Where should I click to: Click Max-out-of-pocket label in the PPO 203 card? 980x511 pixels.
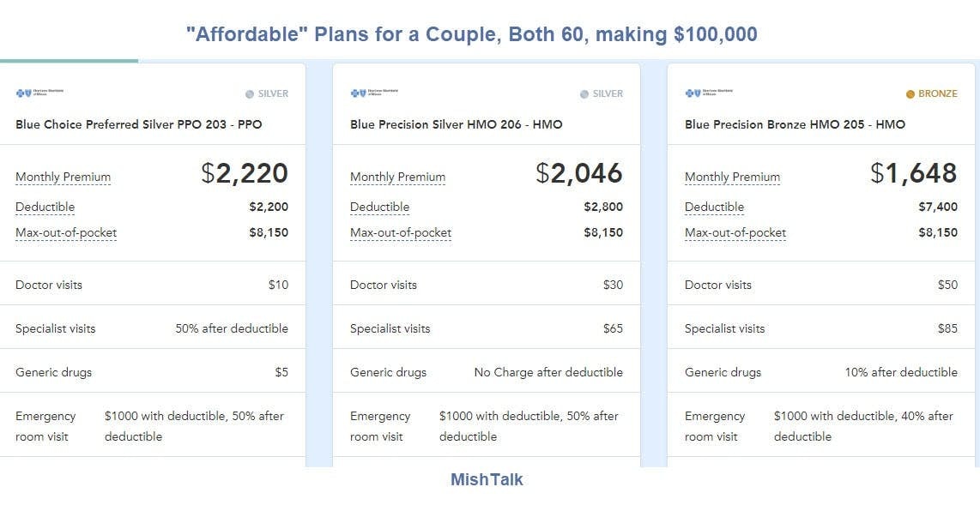click(66, 233)
